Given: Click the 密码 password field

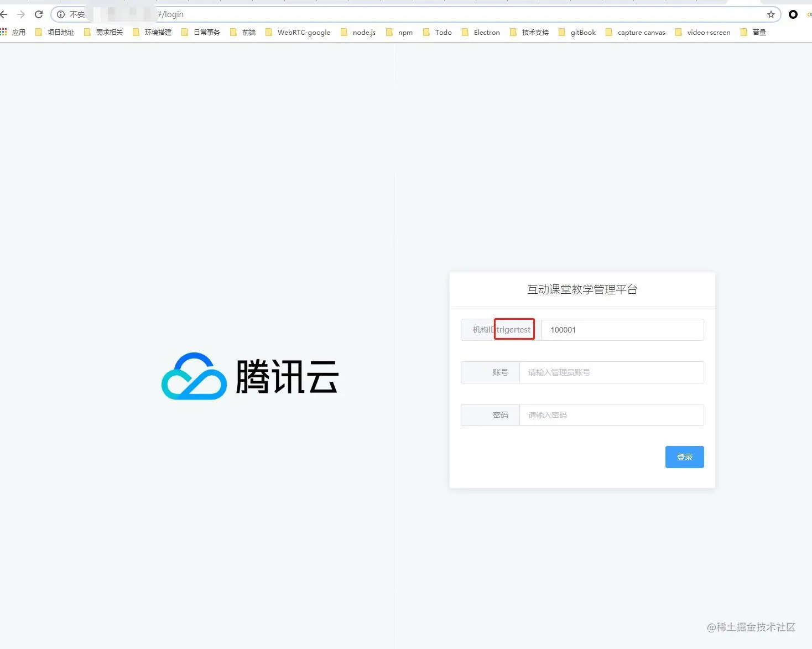Looking at the screenshot, I should point(611,415).
